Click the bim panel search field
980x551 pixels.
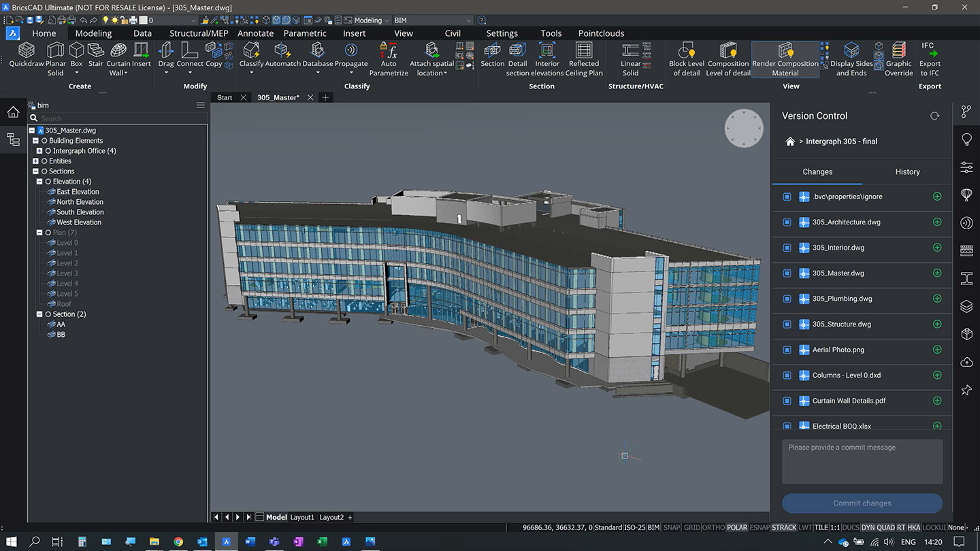point(118,118)
